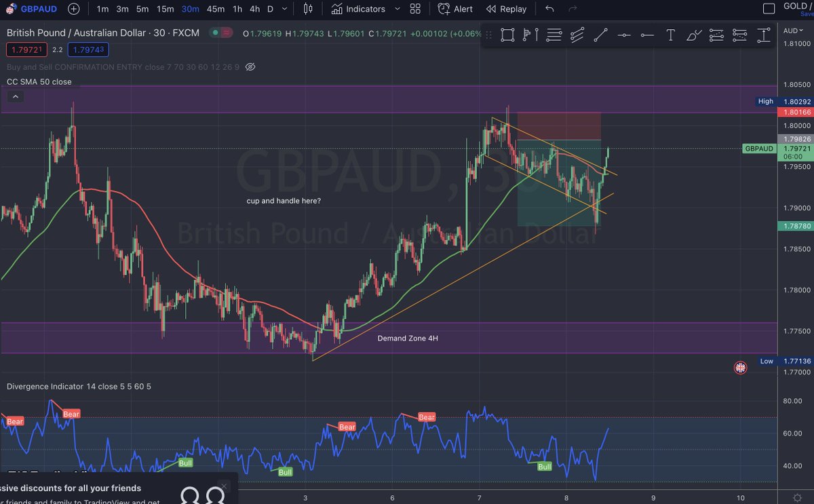
Task: Select the Trend Line tool
Action: pos(600,36)
